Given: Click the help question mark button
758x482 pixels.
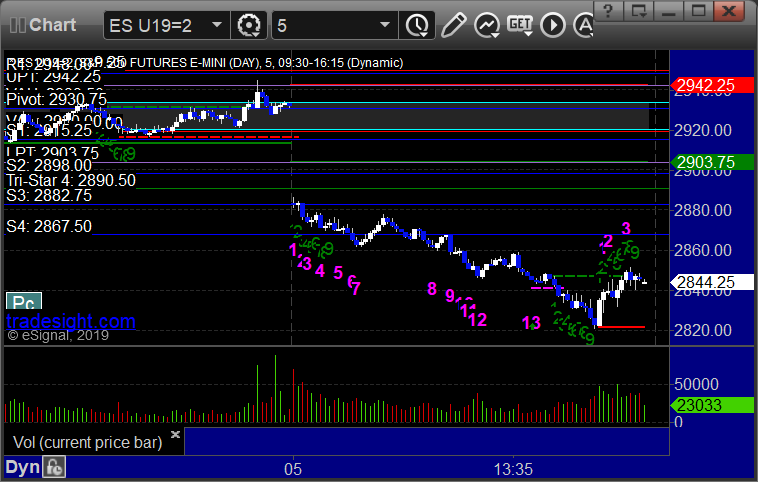Looking at the screenshot, I should pos(608,11).
